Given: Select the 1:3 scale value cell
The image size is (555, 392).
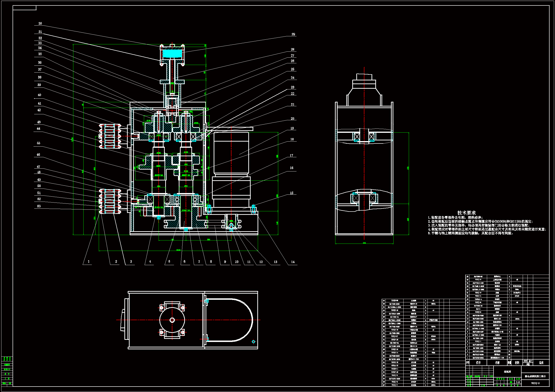Looking at the screenshot, I should [518, 382].
